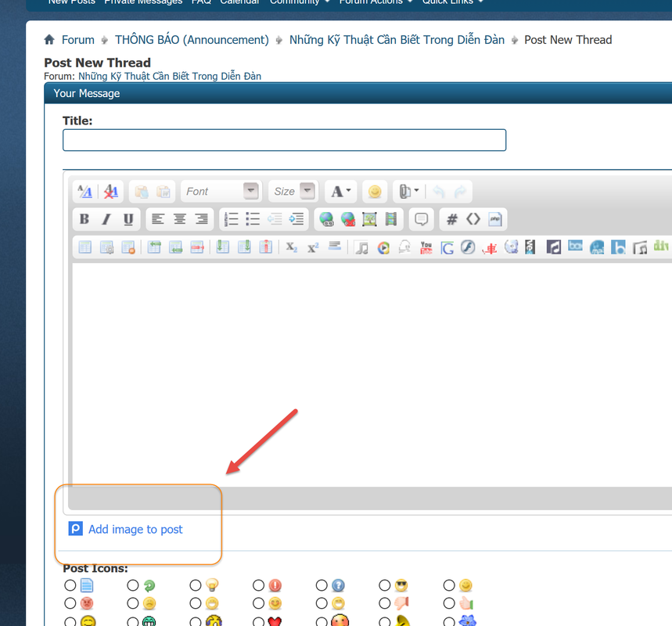Open the Font dropdown
This screenshot has height=626, width=672.
point(221,191)
